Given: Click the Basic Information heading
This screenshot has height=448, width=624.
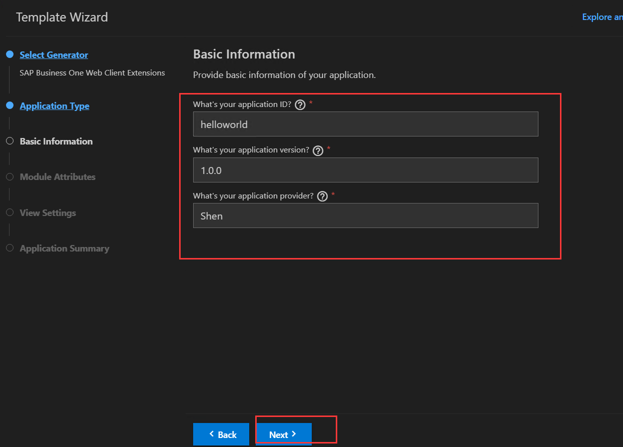Looking at the screenshot, I should tap(244, 54).
